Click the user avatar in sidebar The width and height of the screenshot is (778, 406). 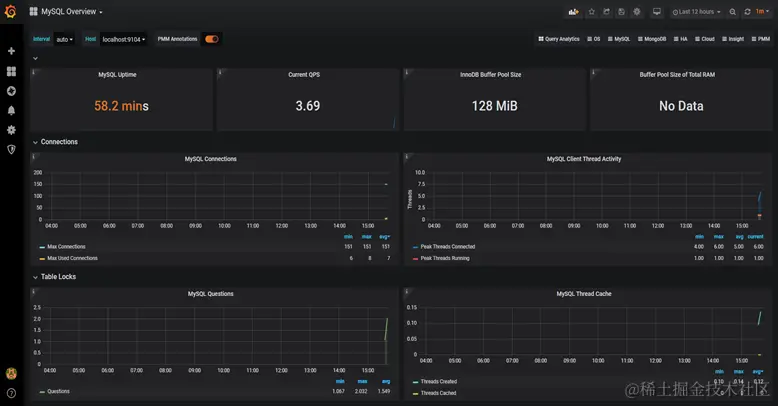(11, 374)
